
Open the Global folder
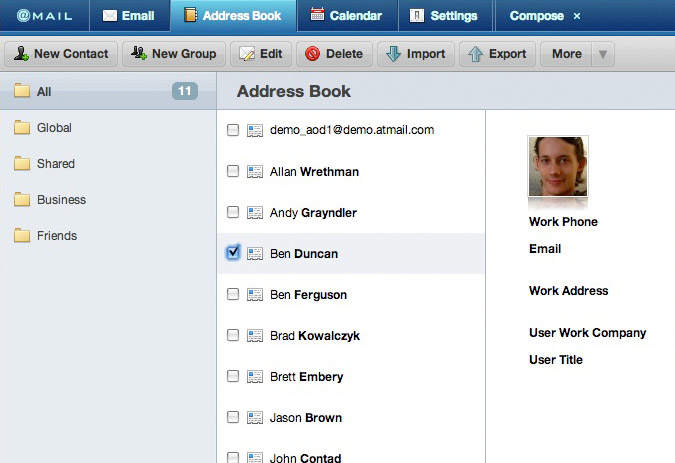tap(108, 128)
